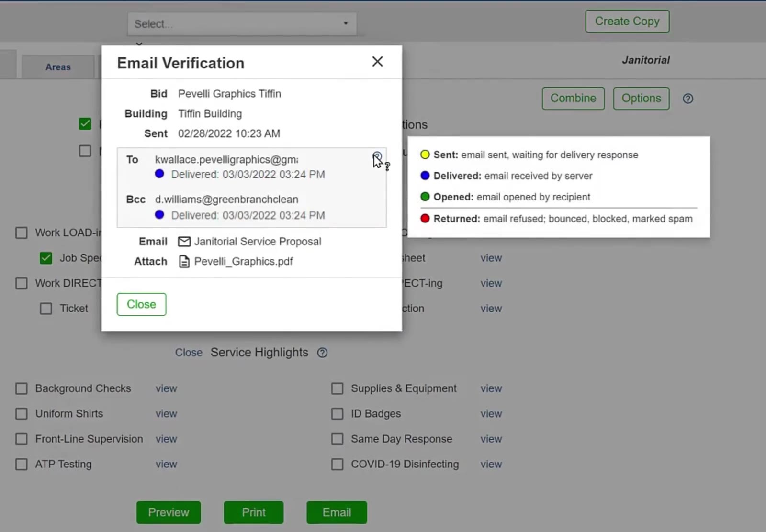Viewport: 766px width, 532px height.
Task: Click the Janitorial Service Proposal email text
Action: 258,242
